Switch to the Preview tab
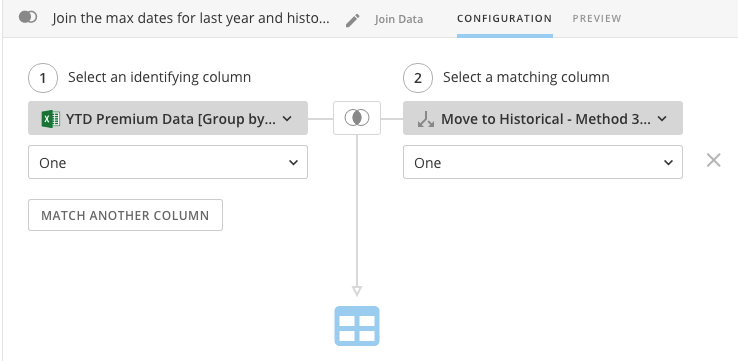The height and width of the screenshot is (361, 738). pos(597,18)
